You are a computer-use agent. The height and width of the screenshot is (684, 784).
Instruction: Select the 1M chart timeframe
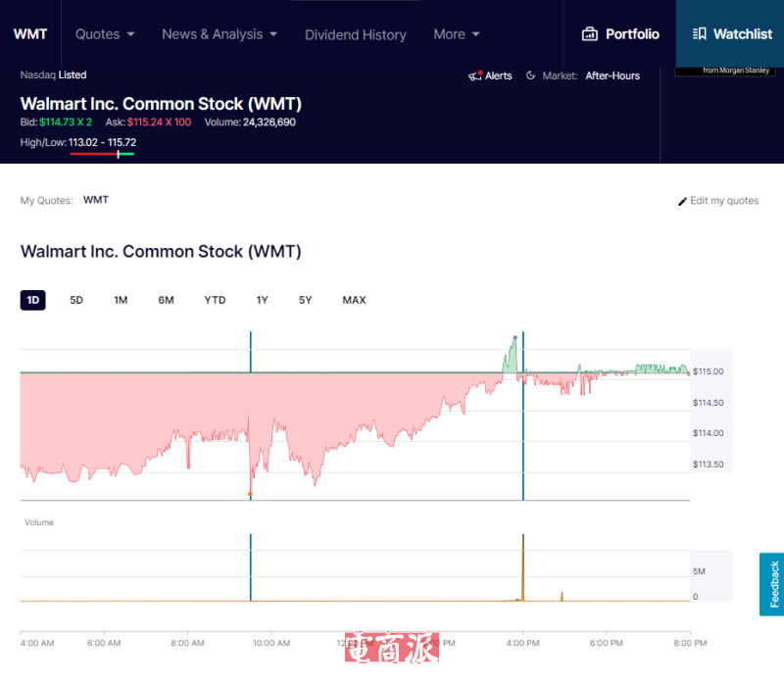click(x=121, y=300)
